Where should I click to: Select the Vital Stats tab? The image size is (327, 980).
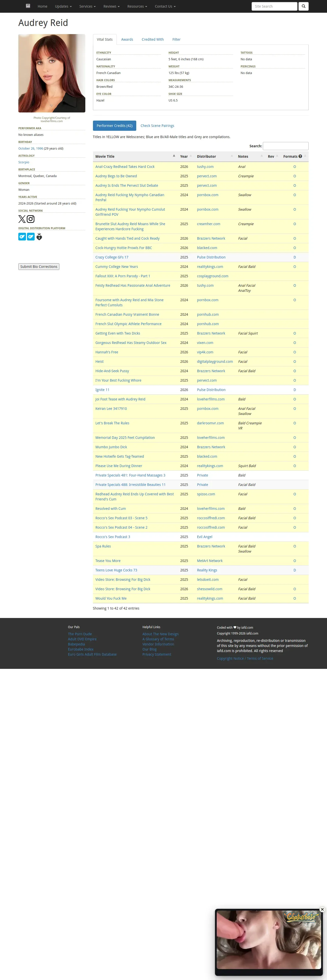(x=105, y=40)
